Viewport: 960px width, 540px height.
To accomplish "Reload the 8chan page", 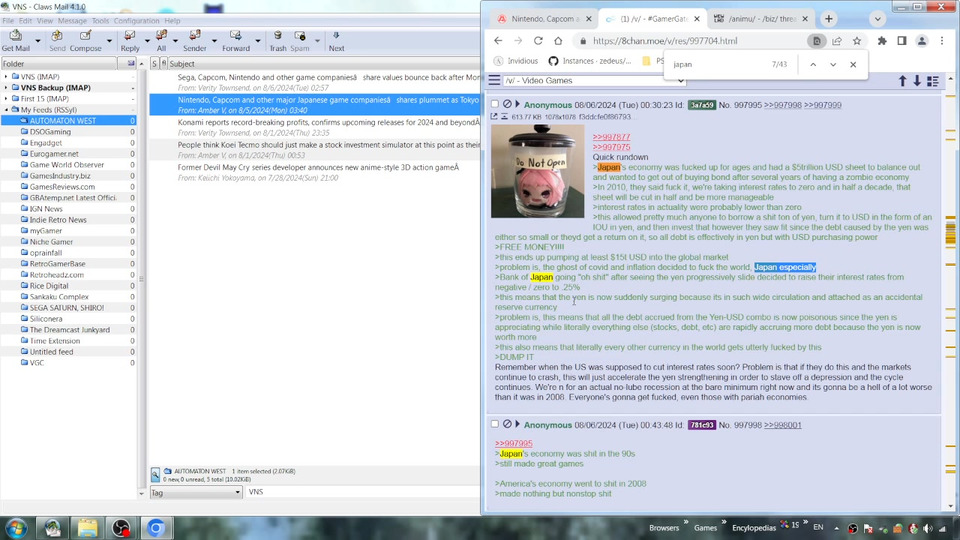I will coord(538,41).
